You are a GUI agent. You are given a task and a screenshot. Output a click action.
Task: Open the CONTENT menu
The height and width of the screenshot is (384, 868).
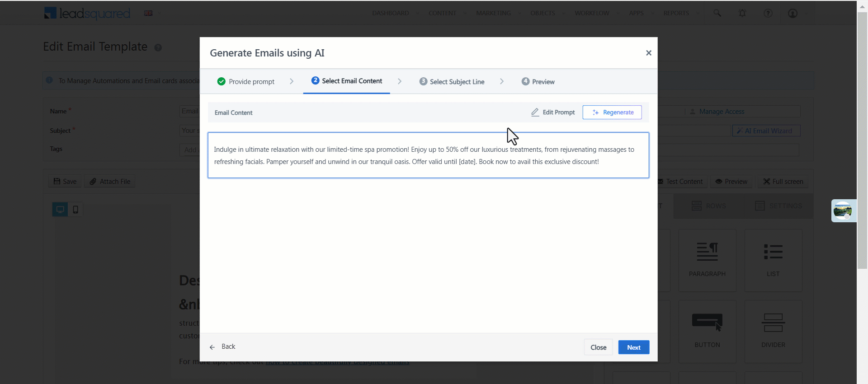[442, 13]
